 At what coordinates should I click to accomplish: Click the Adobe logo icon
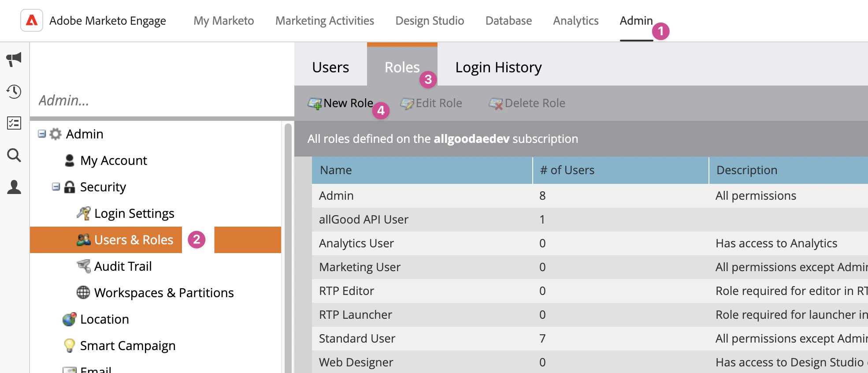point(32,20)
